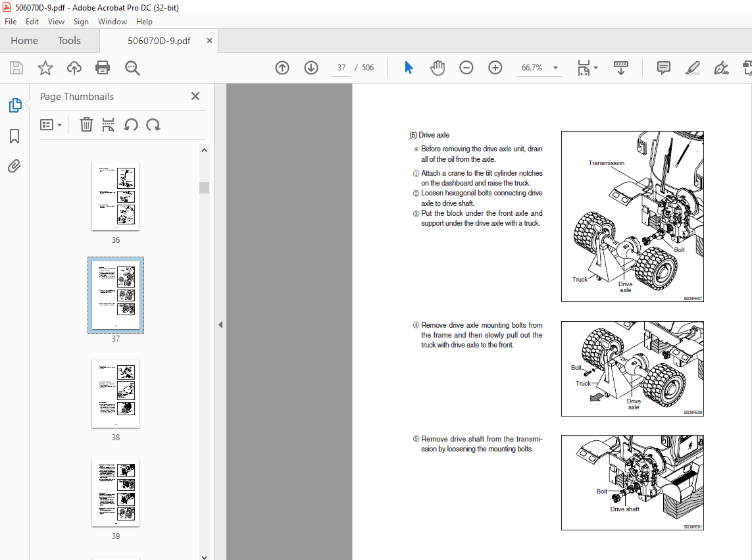Delete selected page with trash icon
This screenshot has width=752, height=560.
86,124
